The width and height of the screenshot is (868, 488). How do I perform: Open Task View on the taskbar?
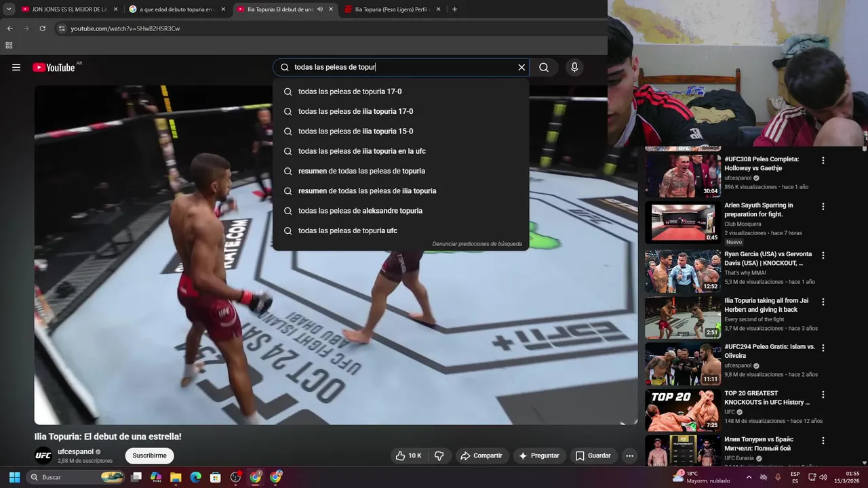tap(136, 477)
